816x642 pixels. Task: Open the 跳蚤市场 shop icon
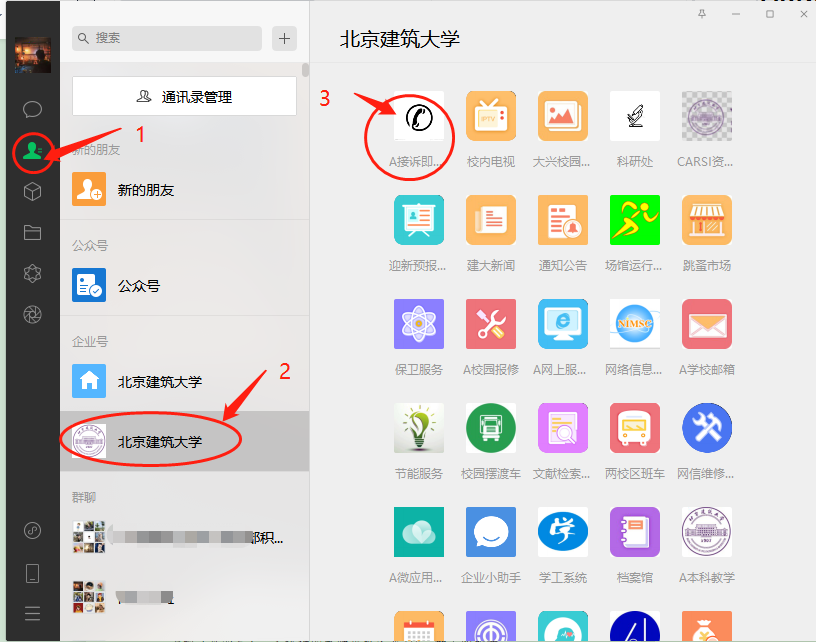coord(706,220)
